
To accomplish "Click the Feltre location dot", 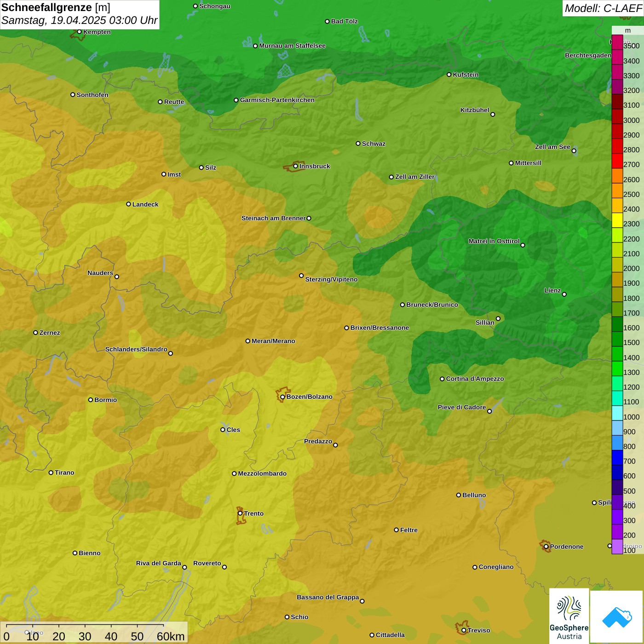I will pos(396,530).
